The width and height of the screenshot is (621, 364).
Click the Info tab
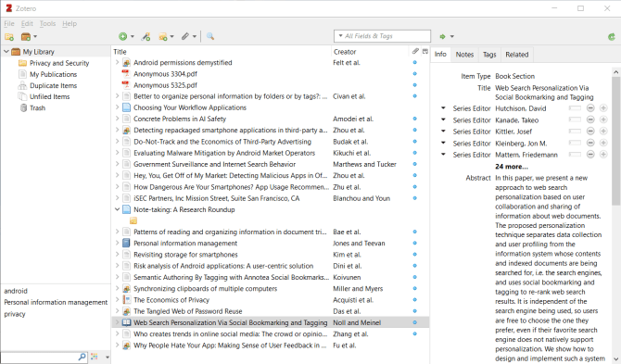point(440,55)
